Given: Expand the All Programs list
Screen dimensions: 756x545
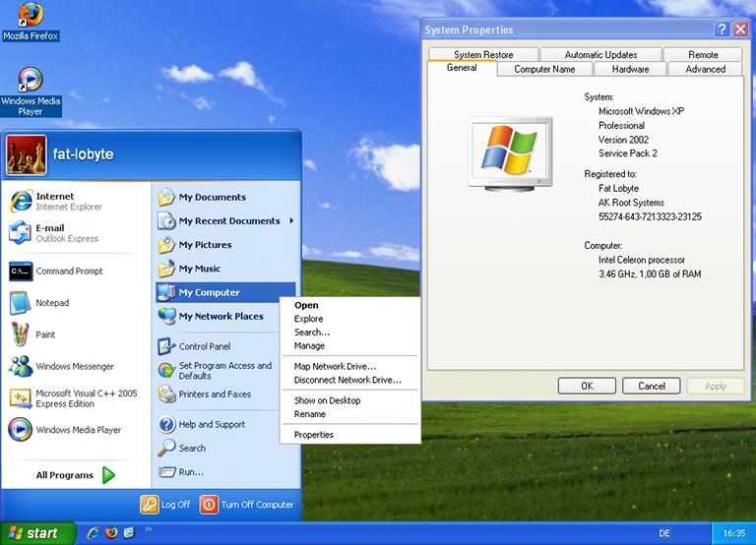Looking at the screenshot, I should pyautogui.click(x=75, y=475).
